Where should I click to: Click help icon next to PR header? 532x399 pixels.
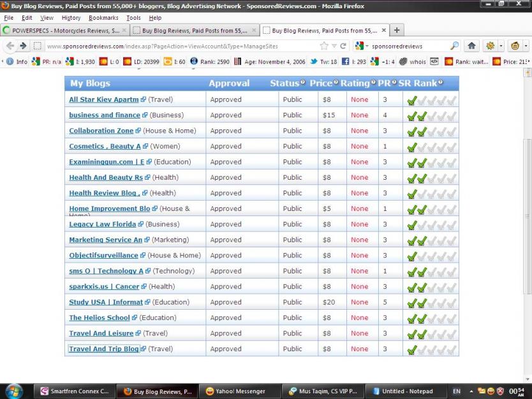click(x=394, y=82)
